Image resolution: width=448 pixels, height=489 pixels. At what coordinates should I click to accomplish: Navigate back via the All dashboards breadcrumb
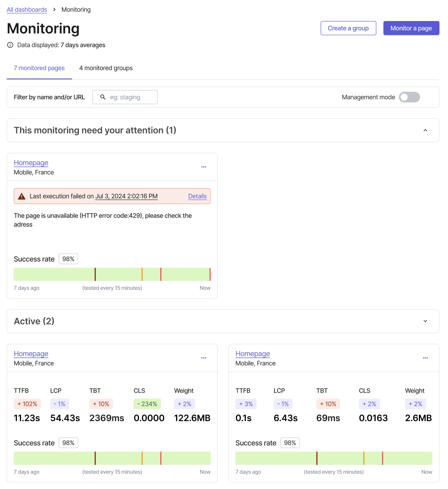[27, 9]
